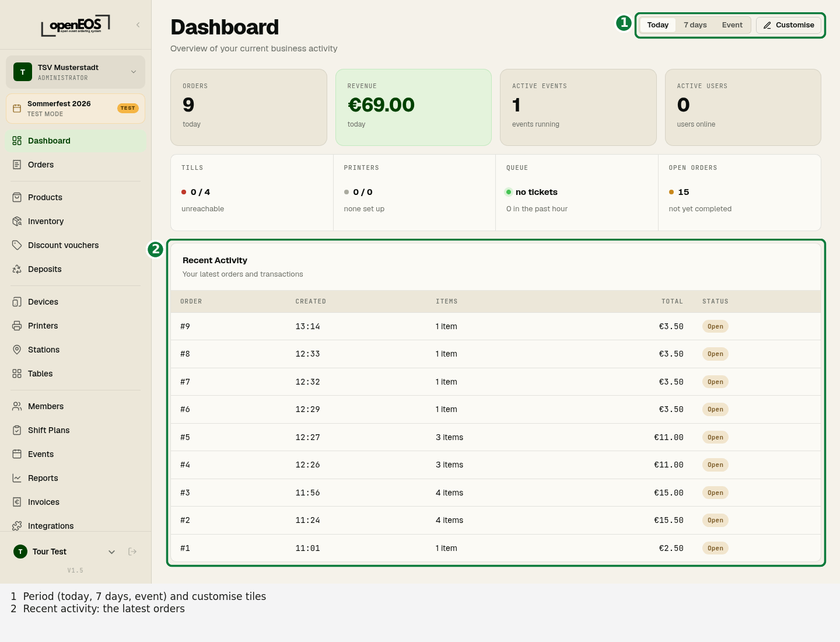This screenshot has height=642, width=840.
Task: Click the green T avatar of TSV Musterstadt
Action: tap(23, 72)
